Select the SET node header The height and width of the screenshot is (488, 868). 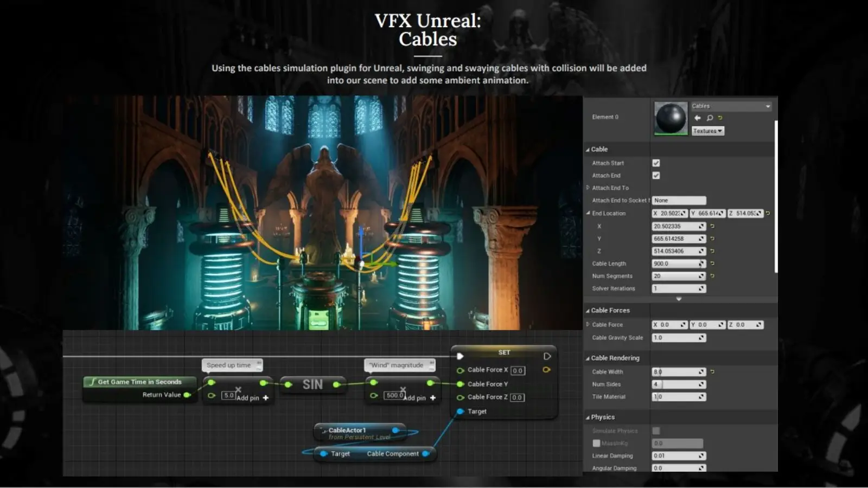(x=504, y=352)
